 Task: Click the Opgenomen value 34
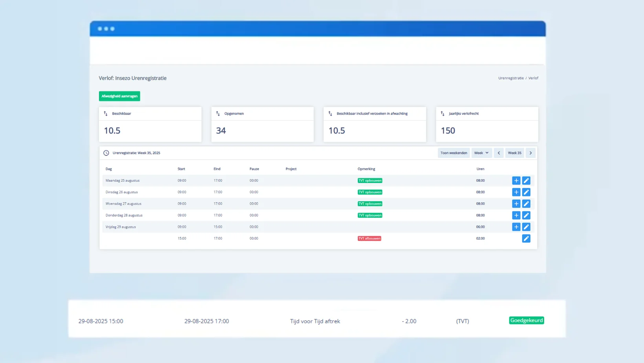221,130
